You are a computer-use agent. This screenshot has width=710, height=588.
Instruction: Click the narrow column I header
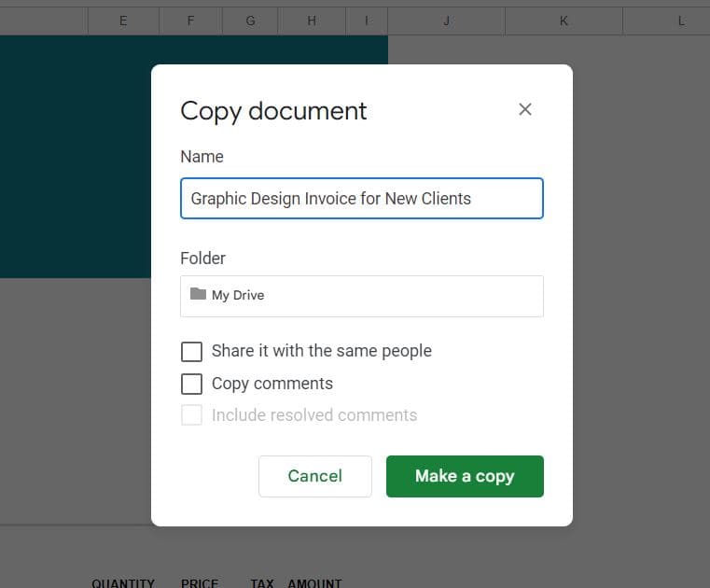coord(367,21)
